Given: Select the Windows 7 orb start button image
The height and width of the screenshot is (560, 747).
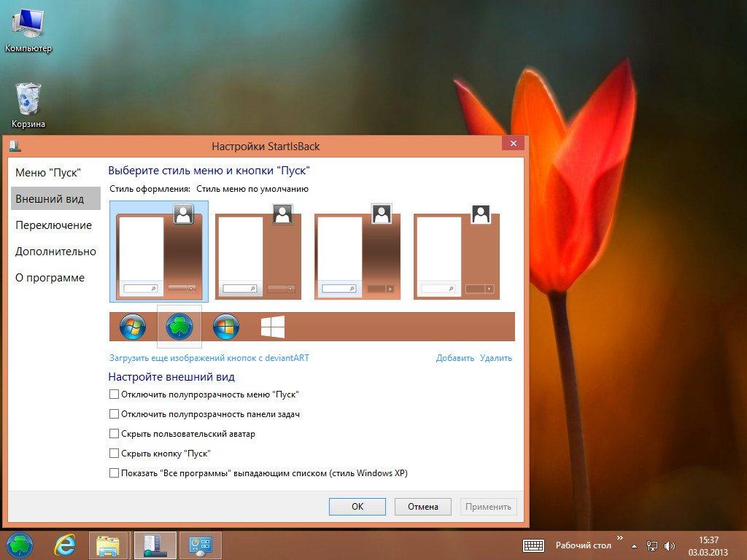Looking at the screenshot, I should 133,327.
